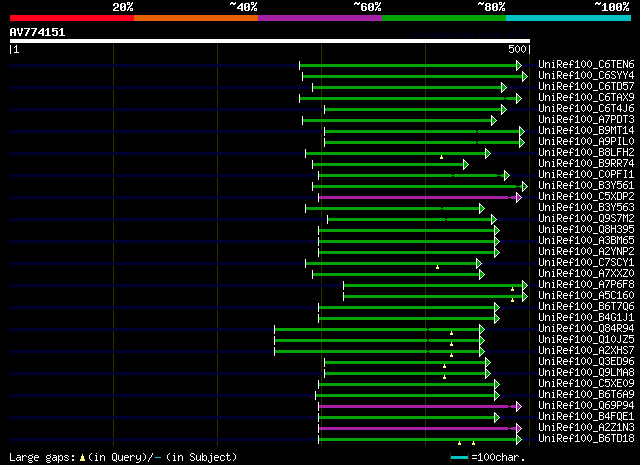Select the UniRef100_A7P6F8 label
The image size is (640, 465).
[586, 285]
